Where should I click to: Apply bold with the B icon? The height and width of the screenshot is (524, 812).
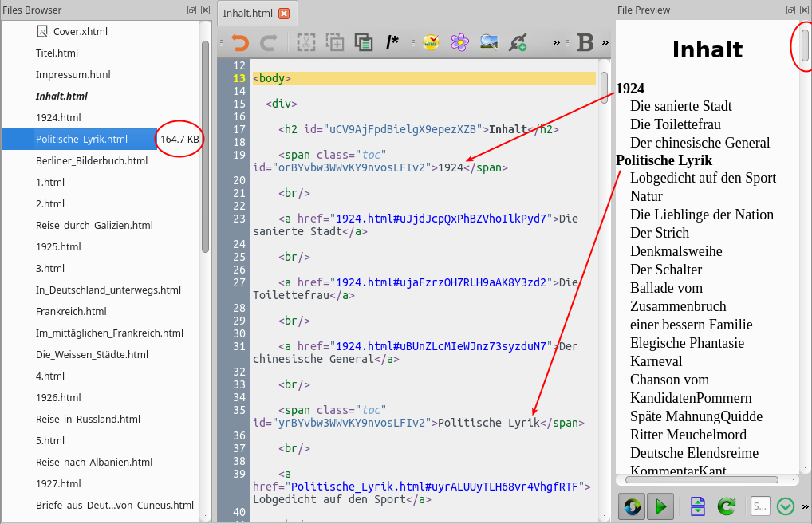tap(585, 42)
